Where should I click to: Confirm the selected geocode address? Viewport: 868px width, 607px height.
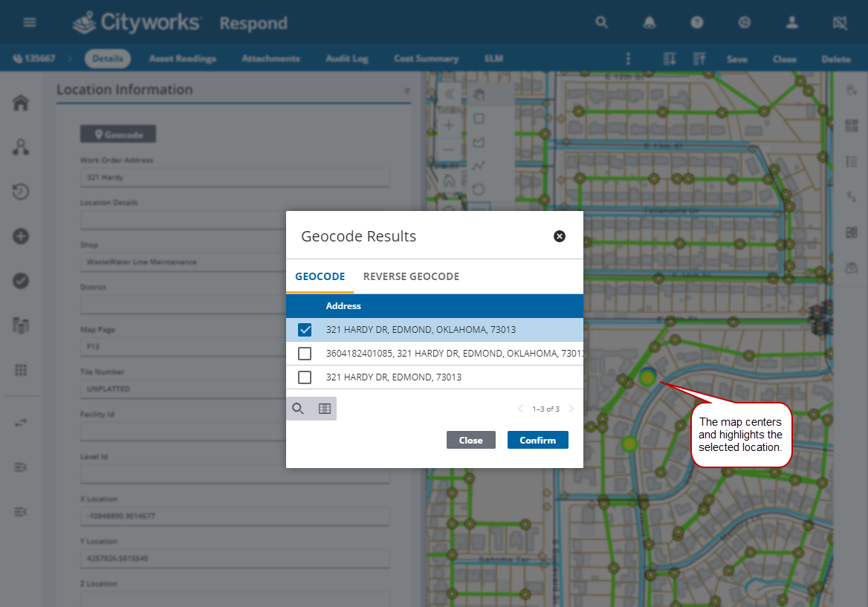(537, 440)
